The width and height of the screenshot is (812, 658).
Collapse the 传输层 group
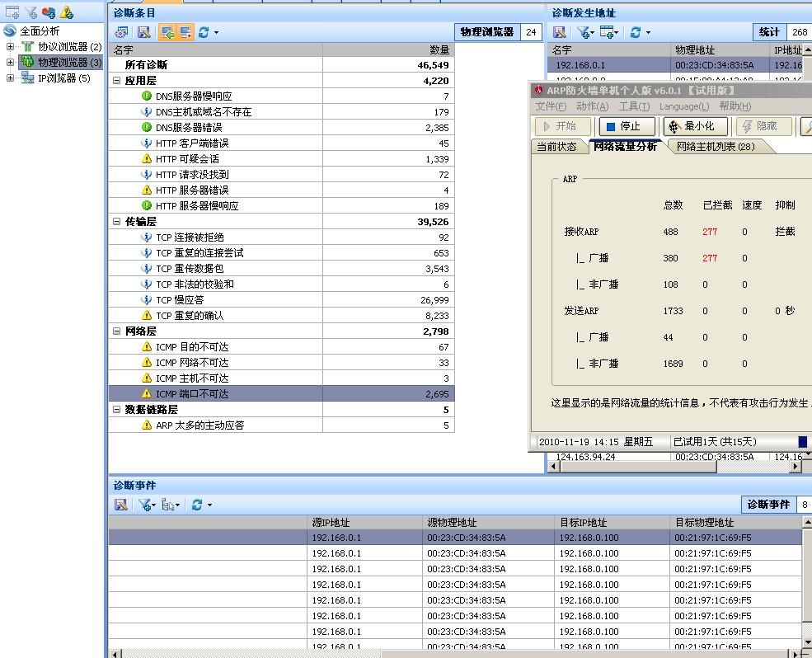click(x=117, y=222)
